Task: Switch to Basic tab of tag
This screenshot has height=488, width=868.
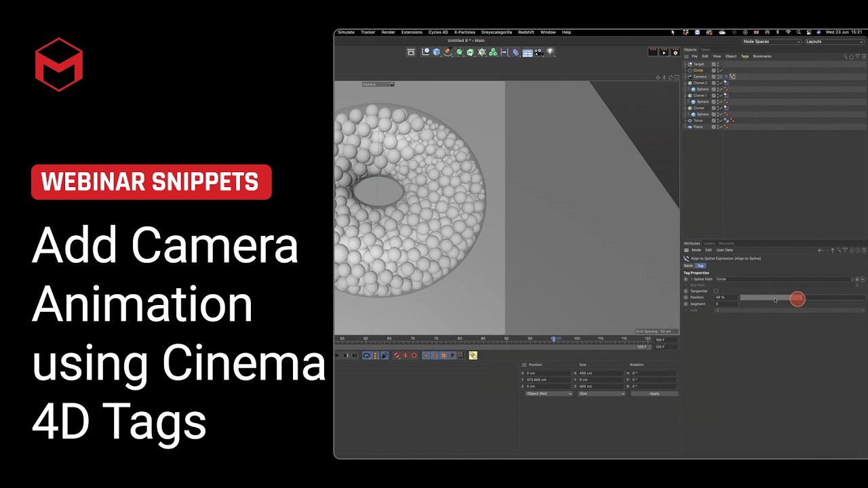Action: [688, 266]
